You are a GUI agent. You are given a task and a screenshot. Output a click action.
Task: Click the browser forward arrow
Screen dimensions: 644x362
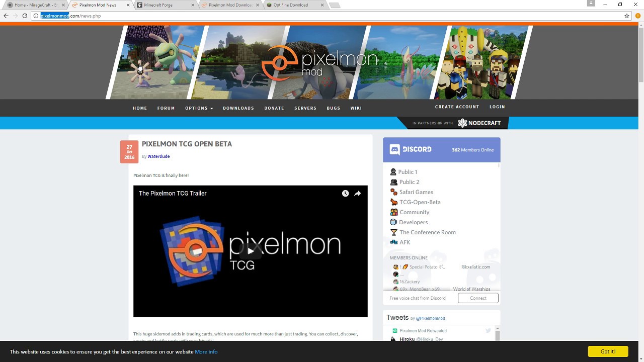[x=15, y=16]
